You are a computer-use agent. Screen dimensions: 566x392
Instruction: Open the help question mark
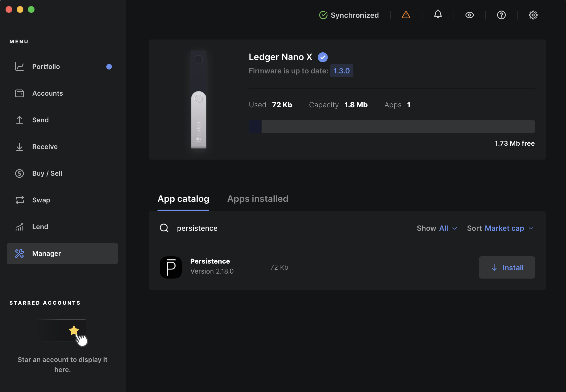click(x=501, y=15)
